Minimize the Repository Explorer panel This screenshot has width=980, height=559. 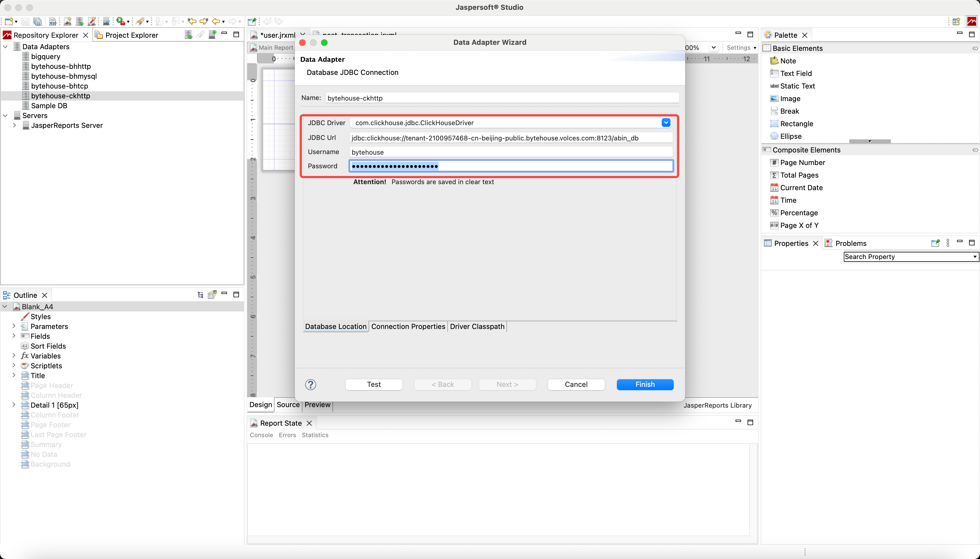point(224,34)
